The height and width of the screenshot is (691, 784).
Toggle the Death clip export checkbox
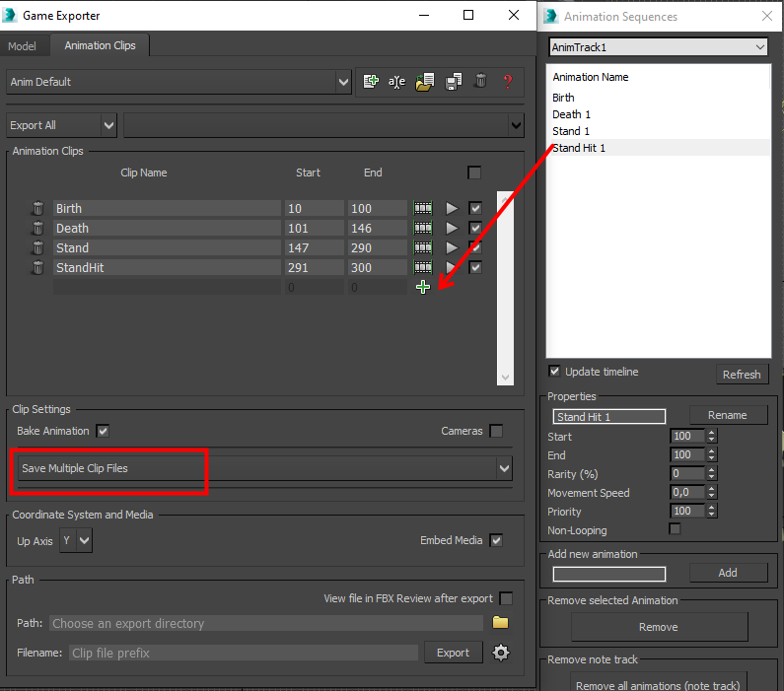(x=475, y=229)
